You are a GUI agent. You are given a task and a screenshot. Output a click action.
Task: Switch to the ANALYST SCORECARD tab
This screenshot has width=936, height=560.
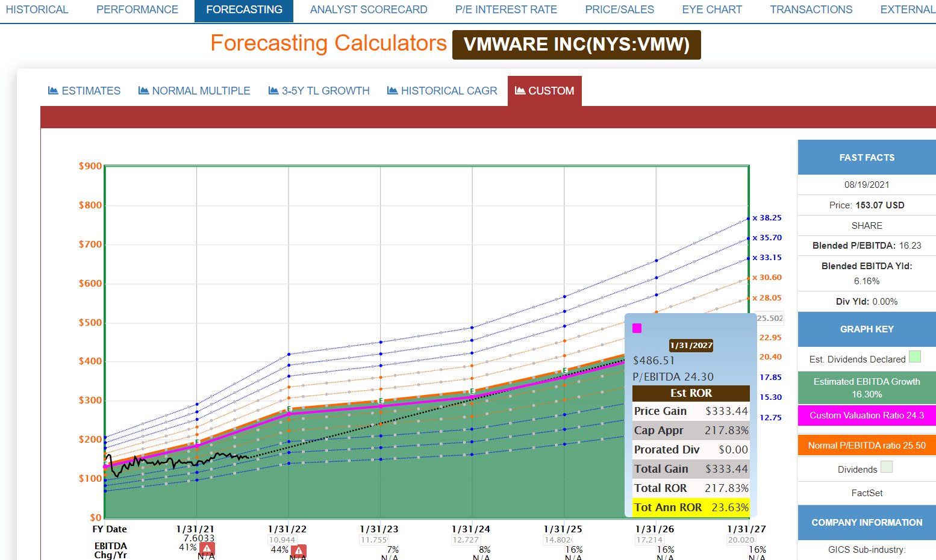[368, 9]
